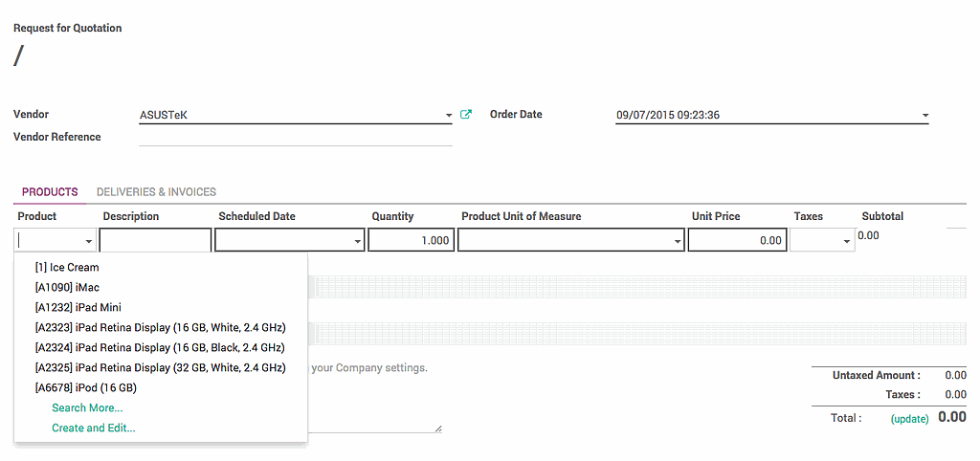Expand the Vendor dropdown arrow
This screenshot has height=461, width=980.
click(x=448, y=116)
